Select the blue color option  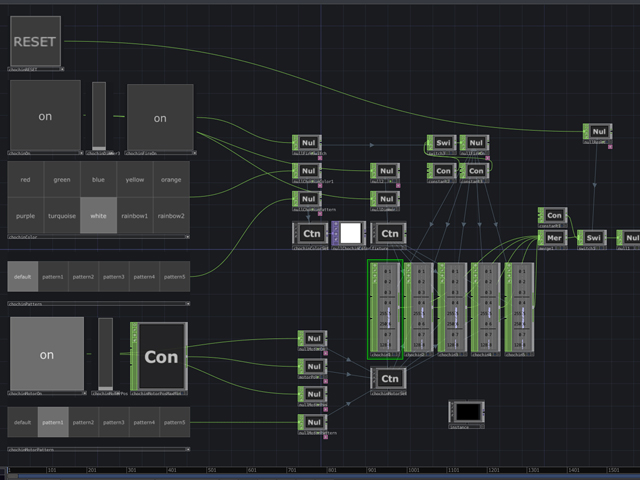coord(98,180)
